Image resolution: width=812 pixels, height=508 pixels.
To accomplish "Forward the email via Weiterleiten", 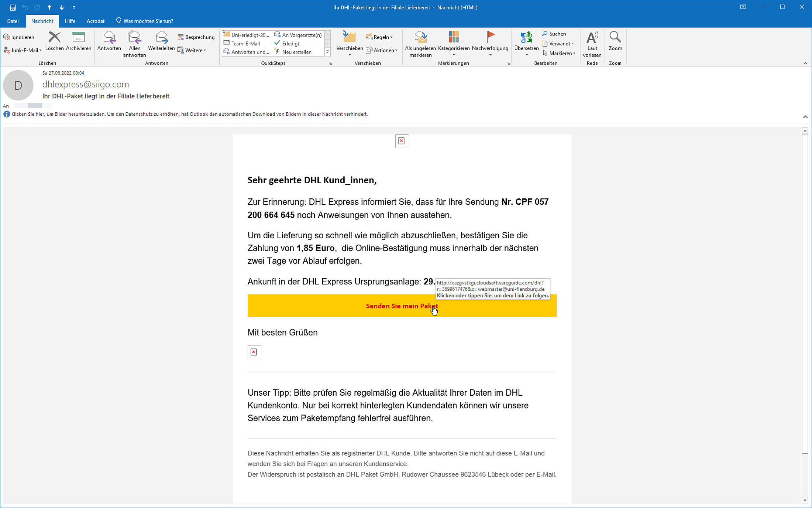I will (161, 37).
